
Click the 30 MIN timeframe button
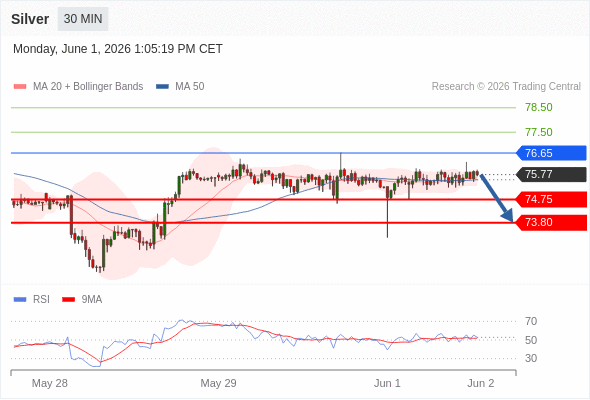[83, 19]
